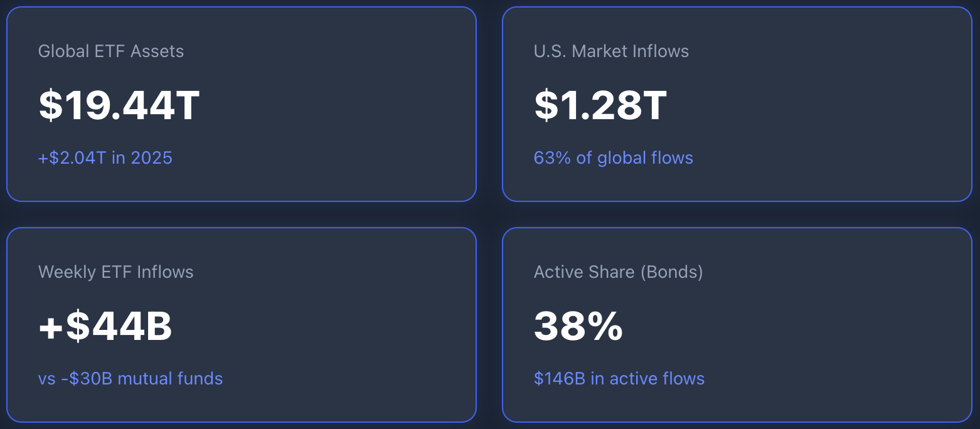
Task: Click the 'Active Share (Bonds)' title label
Action: point(618,272)
